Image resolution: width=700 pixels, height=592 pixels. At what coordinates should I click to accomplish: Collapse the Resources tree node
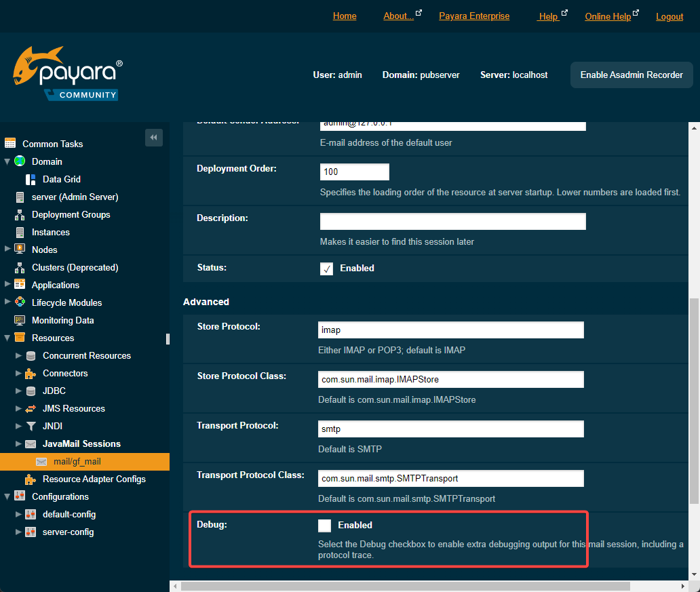[7, 338]
